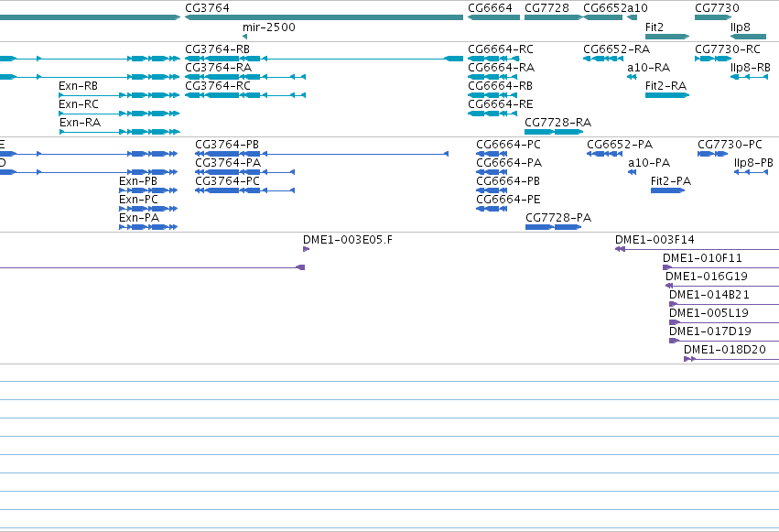The width and height of the screenshot is (779, 532).
Task: Select transcript CG6664-RA
Action: pos(492,77)
